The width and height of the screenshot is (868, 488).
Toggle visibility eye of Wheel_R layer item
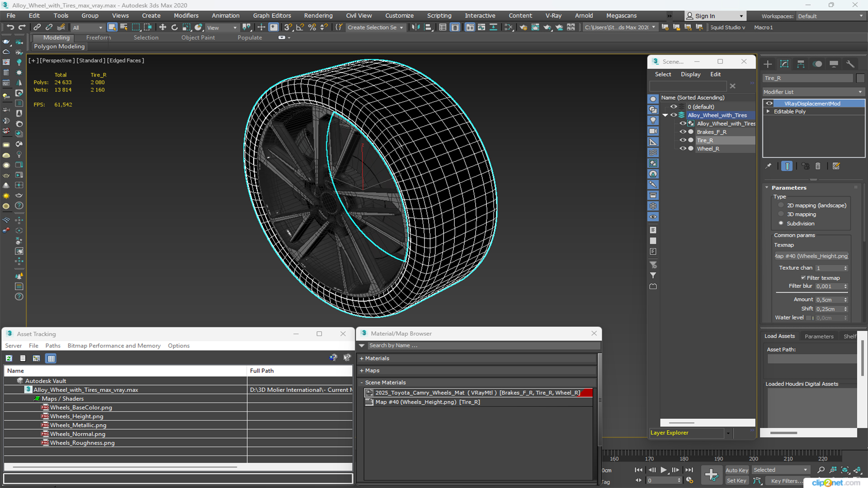[683, 149]
